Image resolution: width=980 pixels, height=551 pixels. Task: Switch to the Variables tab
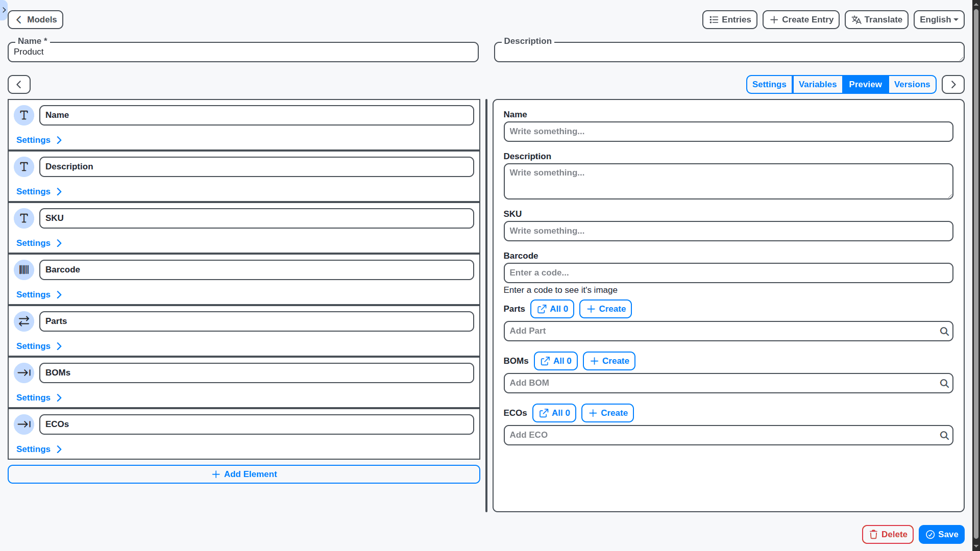tap(817, 84)
